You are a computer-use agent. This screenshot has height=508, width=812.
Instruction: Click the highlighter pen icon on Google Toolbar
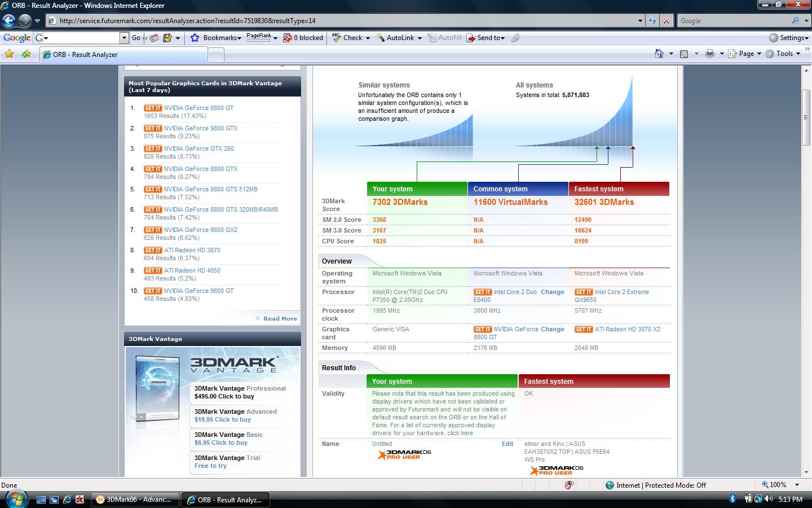click(x=515, y=38)
